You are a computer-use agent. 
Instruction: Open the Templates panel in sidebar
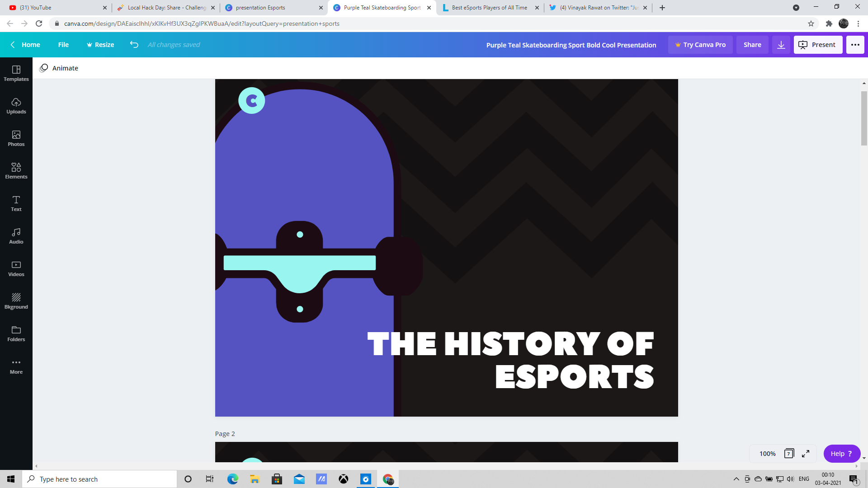[x=16, y=73]
